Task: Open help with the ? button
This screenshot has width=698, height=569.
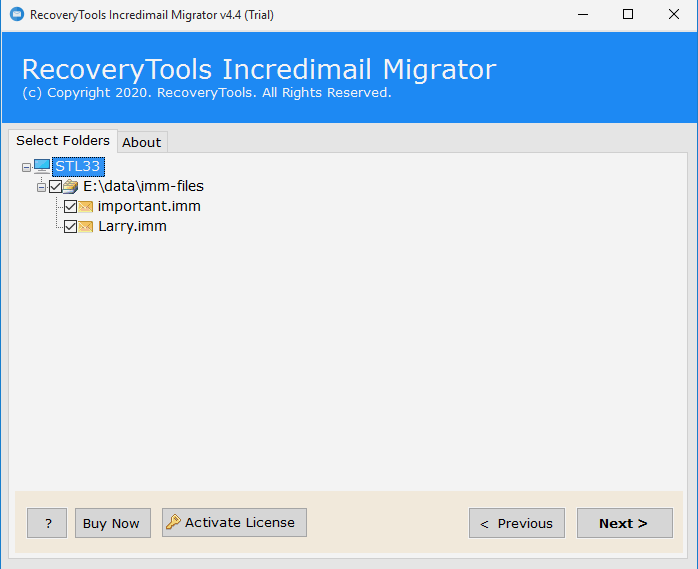Action: click(47, 523)
